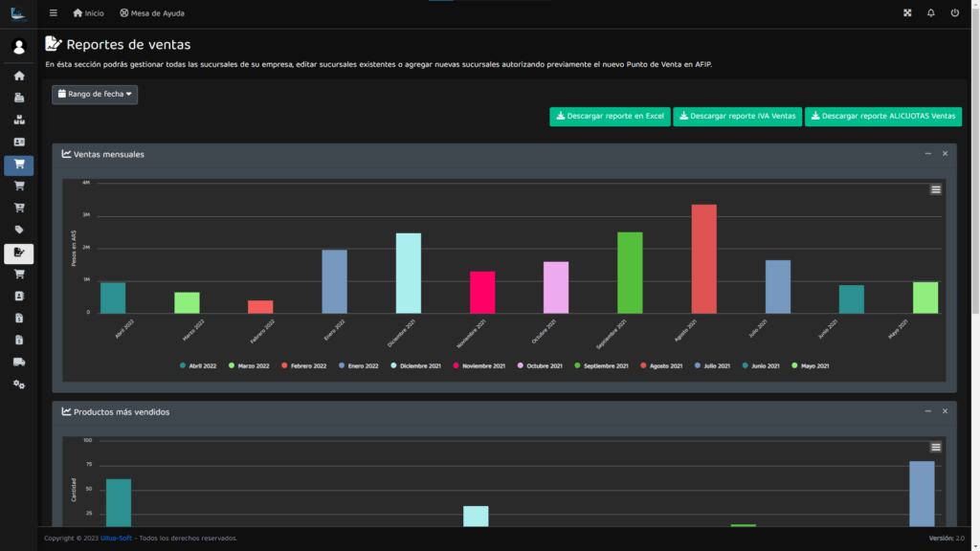
Task: Open the boxes inventory sidebar icon
Action: [18, 120]
